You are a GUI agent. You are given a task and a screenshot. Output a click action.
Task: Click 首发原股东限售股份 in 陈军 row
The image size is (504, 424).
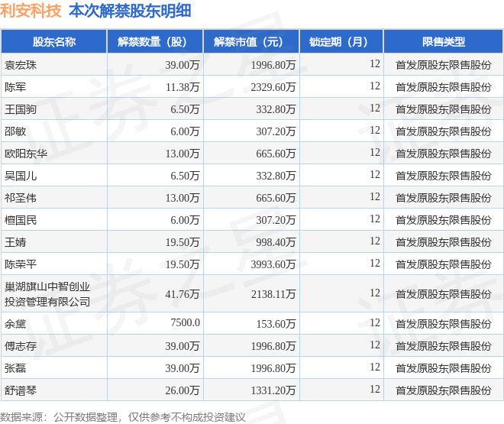pyautogui.click(x=444, y=87)
